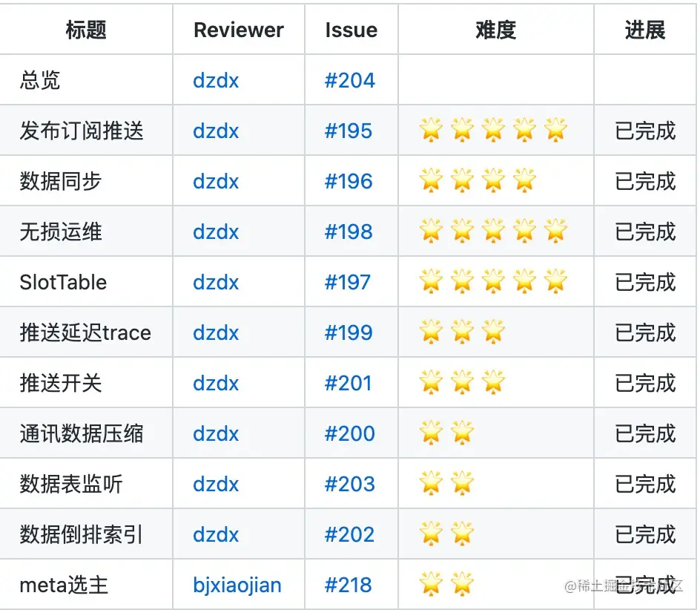Select the 推送开关 title cell

[x=86, y=384]
